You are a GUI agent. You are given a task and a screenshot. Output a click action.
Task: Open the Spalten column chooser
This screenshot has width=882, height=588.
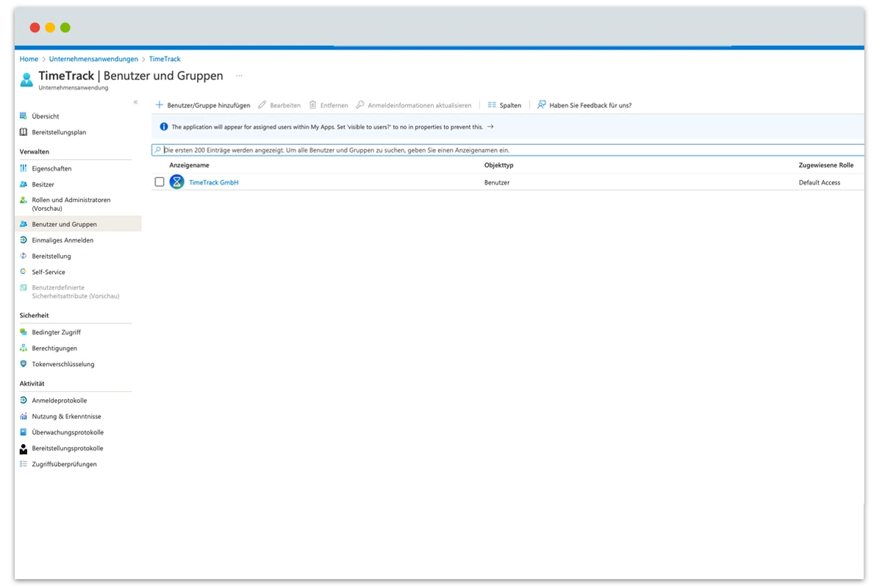[504, 105]
